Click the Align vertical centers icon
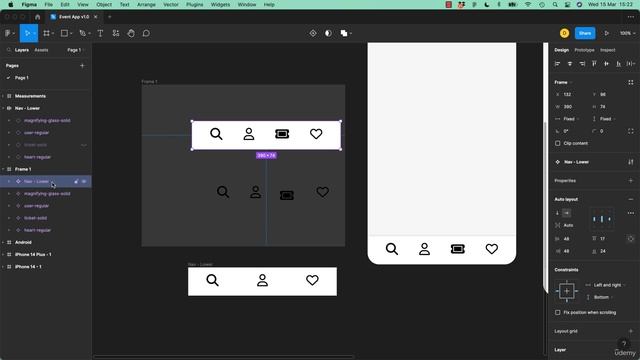The height and width of the screenshot is (360, 640). click(607, 64)
